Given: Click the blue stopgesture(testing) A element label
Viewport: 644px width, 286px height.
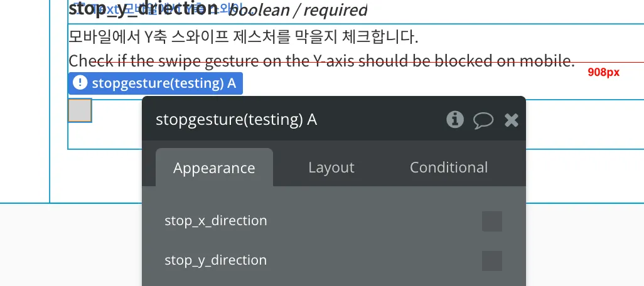Looking at the screenshot, I should tap(163, 83).
